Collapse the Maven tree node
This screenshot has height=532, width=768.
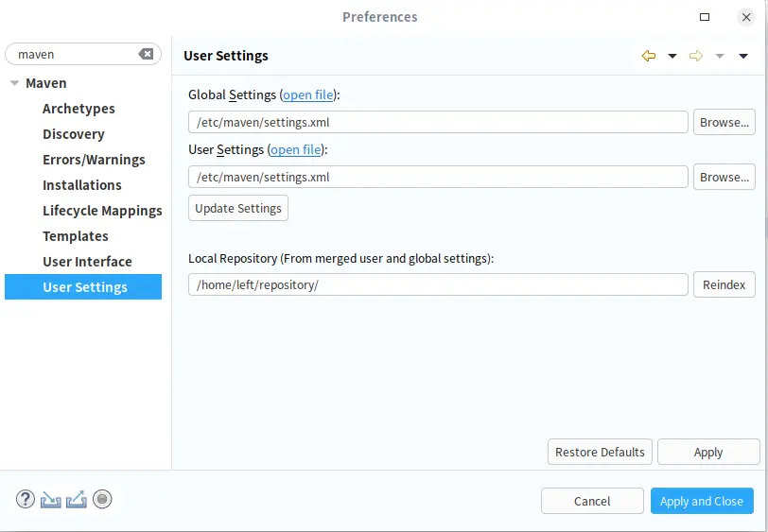click(x=15, y=83)
